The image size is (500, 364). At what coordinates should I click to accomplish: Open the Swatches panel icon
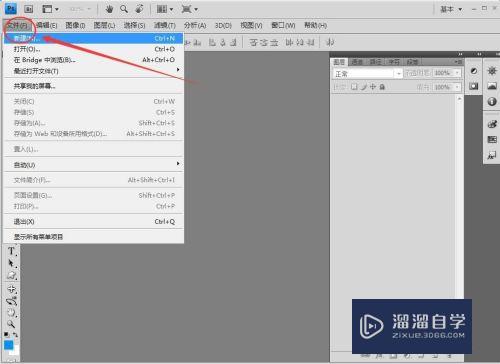[x=492, y=139]
